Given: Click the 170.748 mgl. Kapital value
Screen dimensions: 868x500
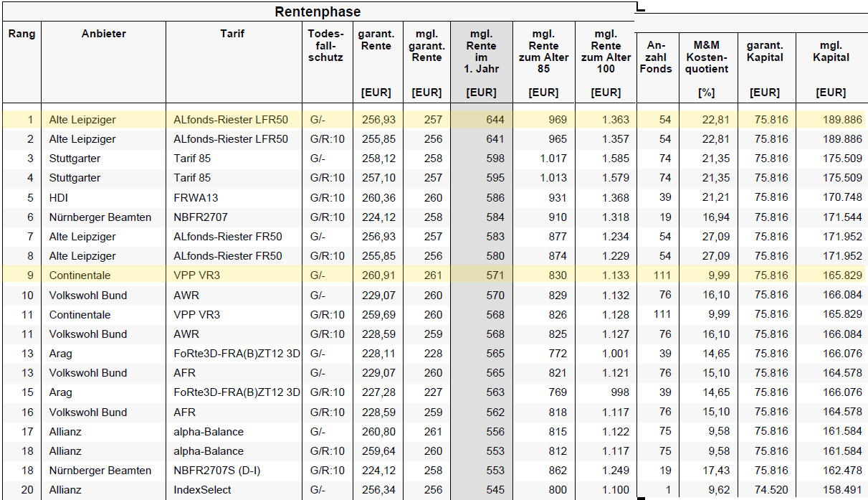Looking at the screenshot, I should point(841,197).
